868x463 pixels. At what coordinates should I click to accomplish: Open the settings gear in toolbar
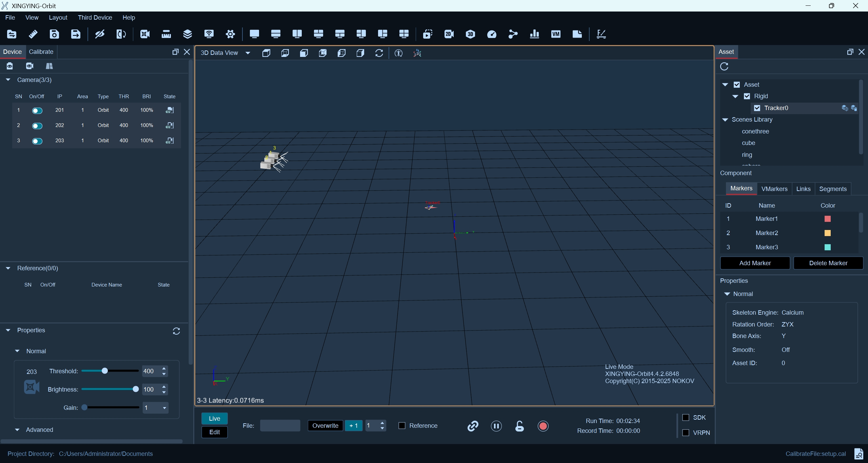(230, 34)
